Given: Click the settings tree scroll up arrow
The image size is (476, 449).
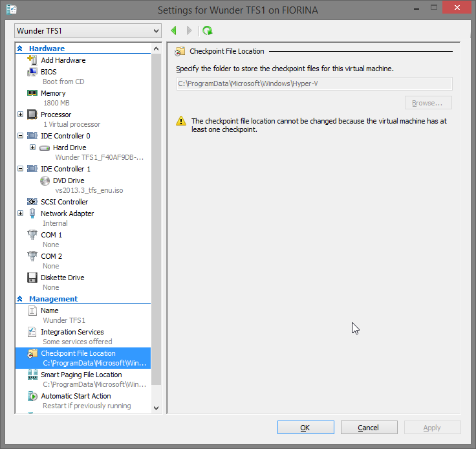Looking at the screenshot, I should (x=157, y=49).
